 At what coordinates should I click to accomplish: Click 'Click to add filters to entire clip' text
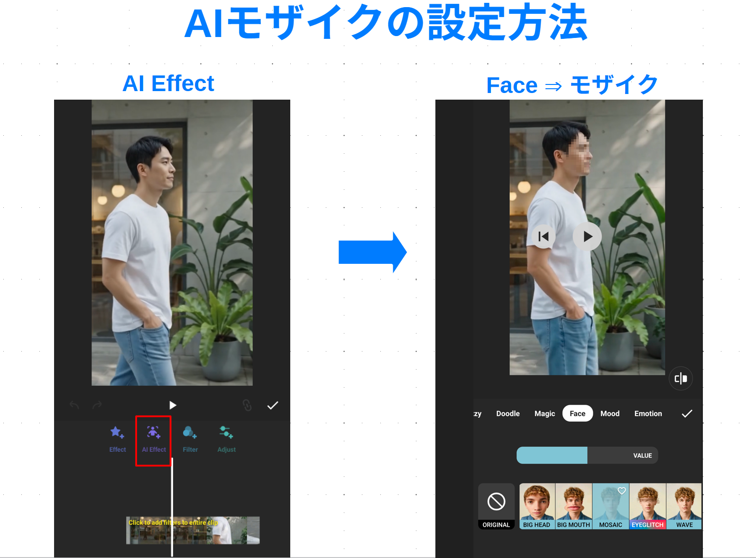click(x=173, y=522)
